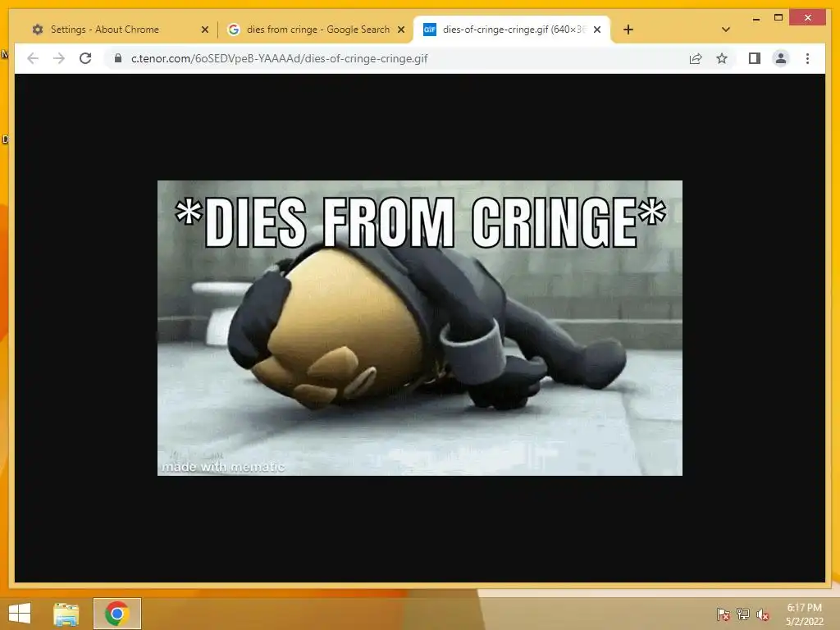Select the dies-of-cringe-cringe.gif tab
This screenshot has height=630, width=840.
click(512, 30)
